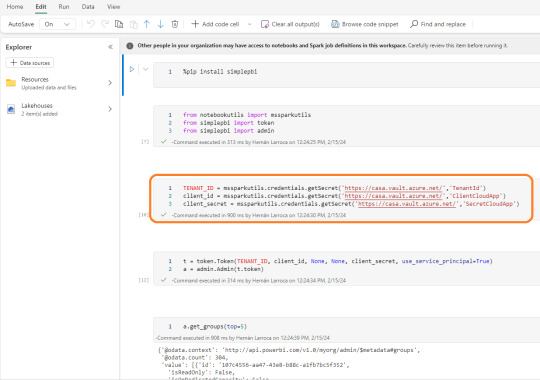Click the Data sources button
The height and width of the screenshot is (380, 540).
pos(30,63)
